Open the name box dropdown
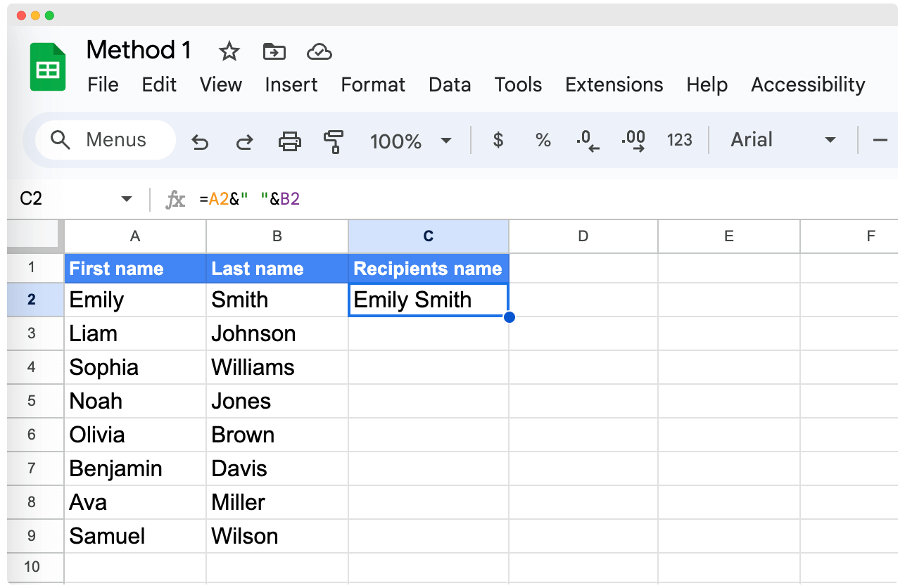The image size is (905, 588). pyautogui.click(x=125, y=198)
